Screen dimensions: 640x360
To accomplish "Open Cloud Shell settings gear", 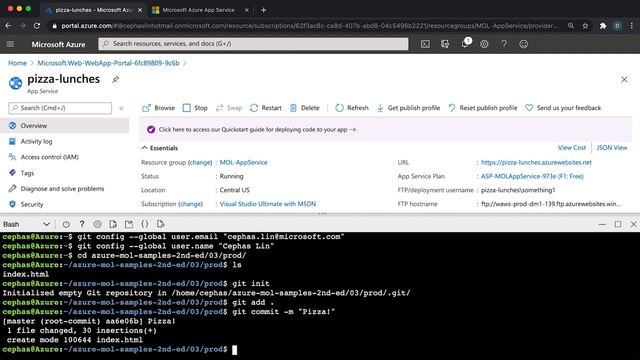I will click(97, 224).
